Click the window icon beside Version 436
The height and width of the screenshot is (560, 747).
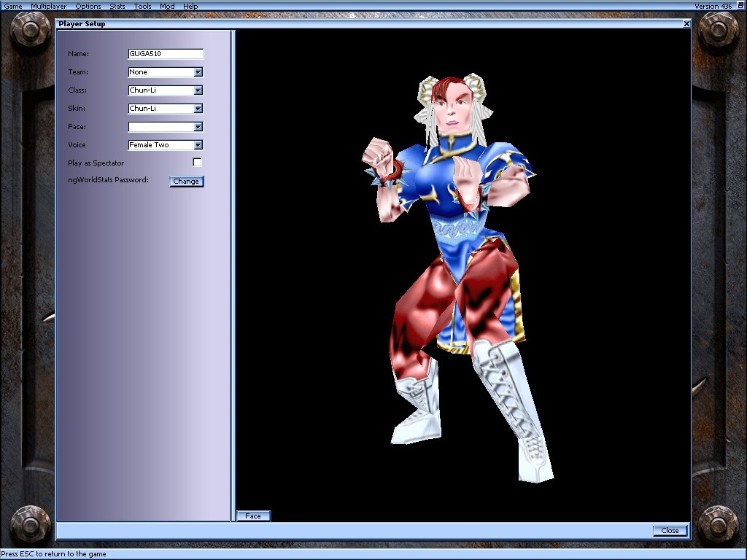(740, 6)
